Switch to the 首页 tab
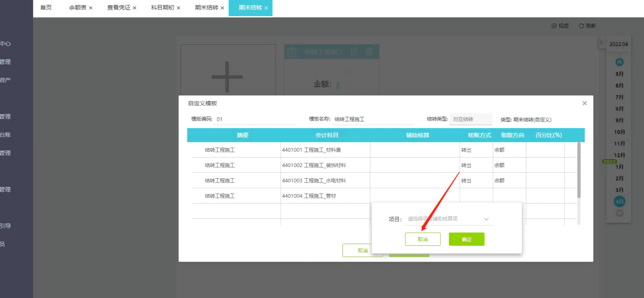644x298 pixels. [46, 8]
